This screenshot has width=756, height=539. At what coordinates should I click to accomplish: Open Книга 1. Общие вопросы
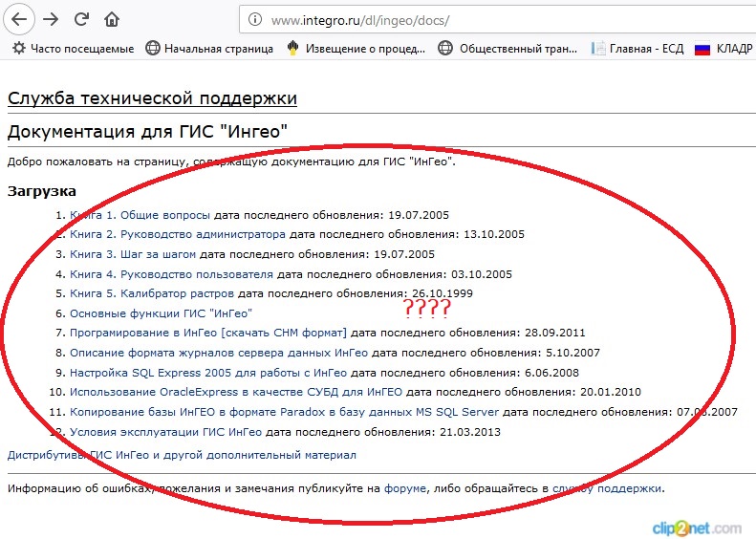[140, 214]
